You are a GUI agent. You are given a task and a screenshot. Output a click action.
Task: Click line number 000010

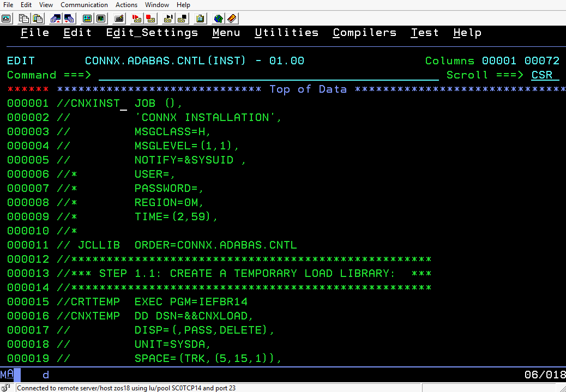coord(28,231)
